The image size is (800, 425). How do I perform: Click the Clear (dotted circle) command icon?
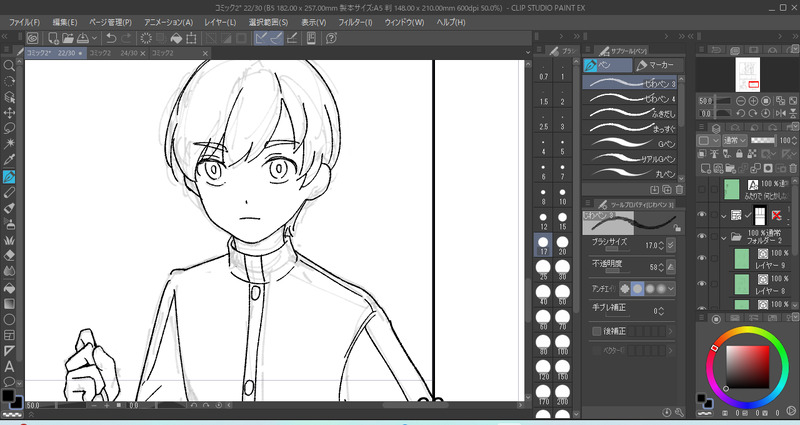(146, 38)
